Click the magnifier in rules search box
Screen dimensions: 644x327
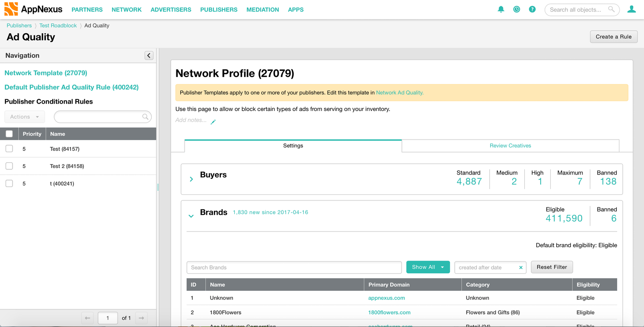pos(146,117)
